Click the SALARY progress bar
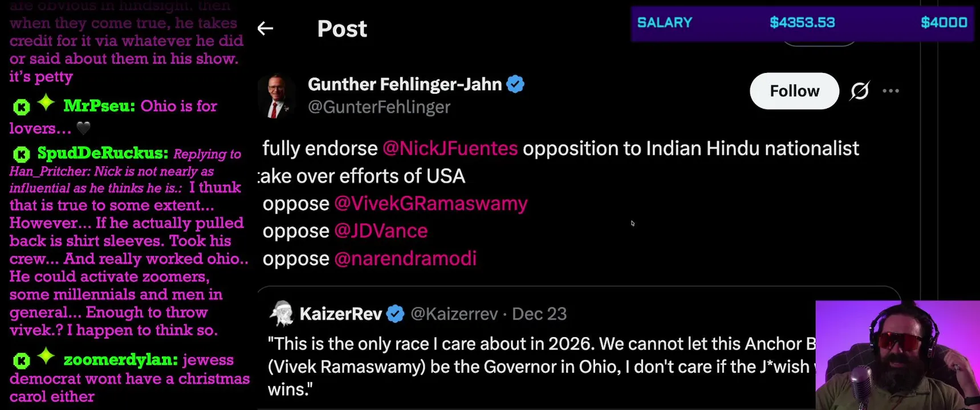Viewport: 980px width, 410px height. click(802, 23)
